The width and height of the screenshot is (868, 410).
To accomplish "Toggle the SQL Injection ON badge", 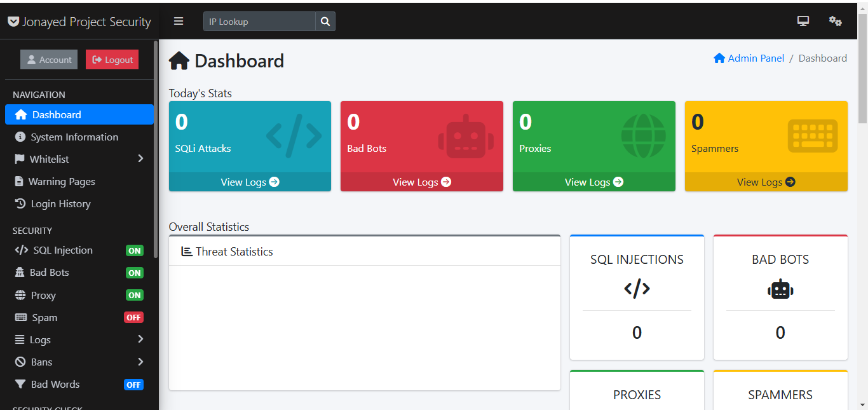I will (134, 250).
